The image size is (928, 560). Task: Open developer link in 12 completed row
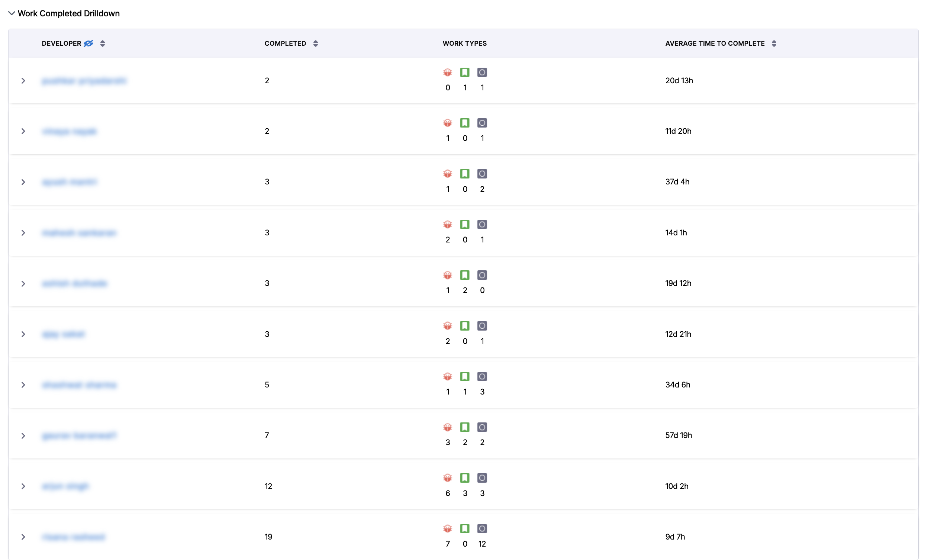coord(65,486)
